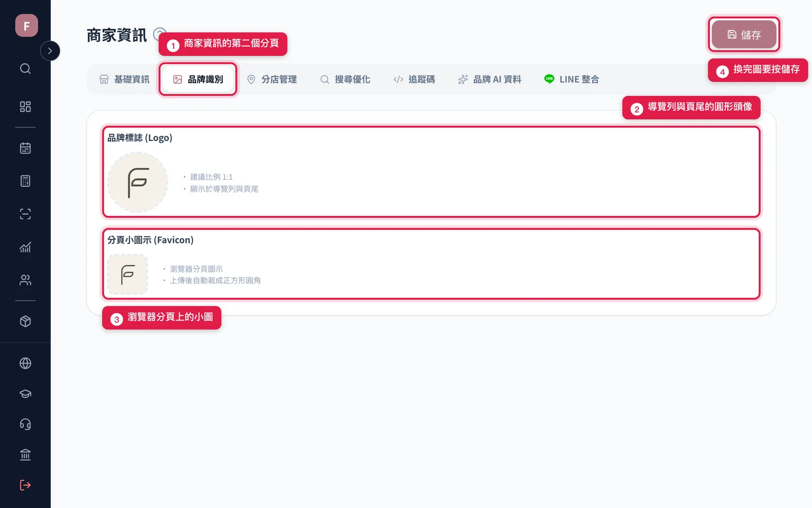This screenshot has height=508, width=812.
Task: Open the LINE 整合 tab
Action: [571, 79]
